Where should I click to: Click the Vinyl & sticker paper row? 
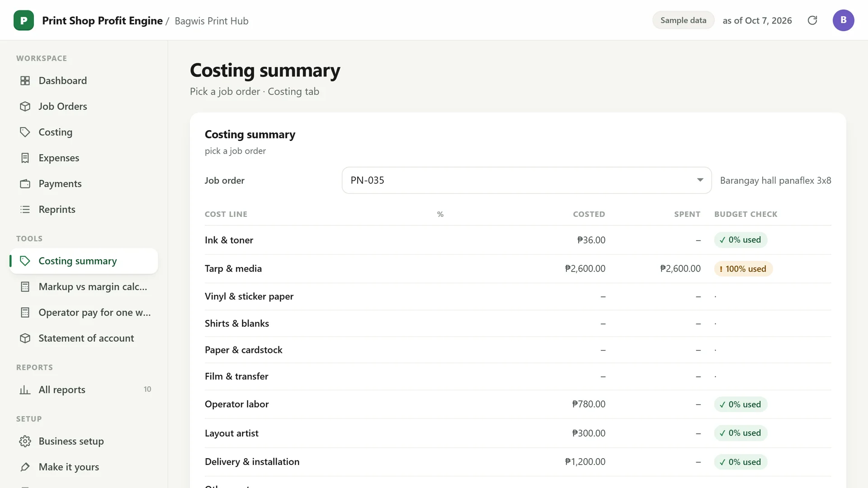pos(518,296)
